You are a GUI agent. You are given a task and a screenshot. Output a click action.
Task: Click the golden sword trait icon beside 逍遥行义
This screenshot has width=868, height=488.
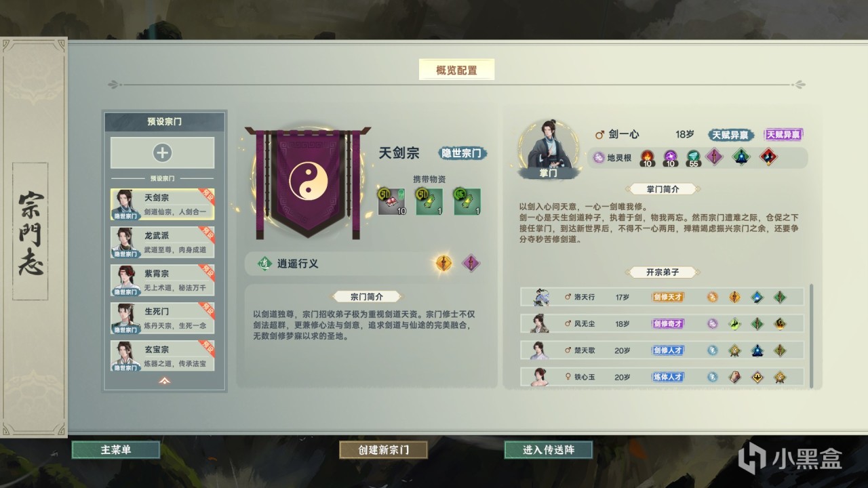443,263
